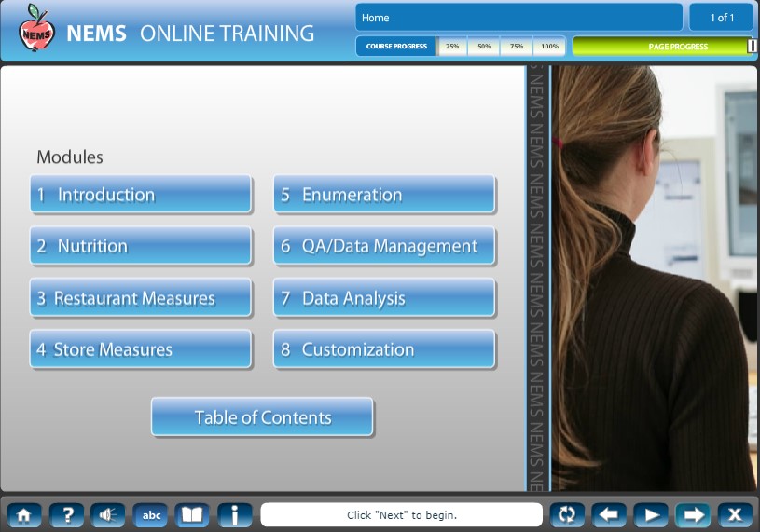Click the Course Progress label

pyautogui.click(x=396, y=47)
